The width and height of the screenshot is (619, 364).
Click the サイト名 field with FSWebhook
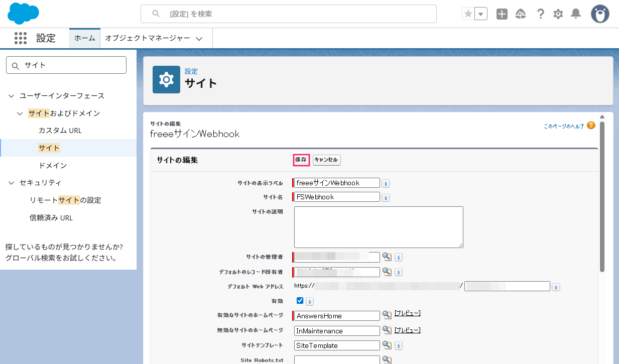[x=337, y=197]
